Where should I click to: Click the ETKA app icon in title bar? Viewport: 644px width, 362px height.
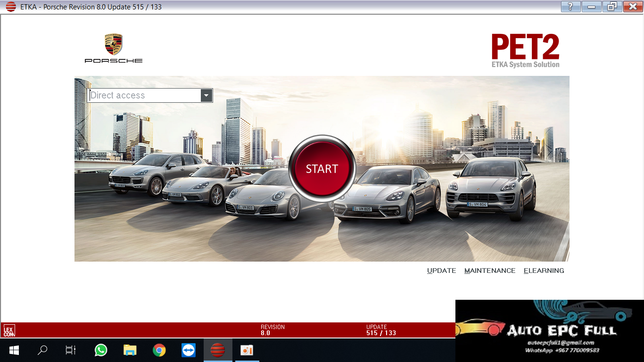[10, 7]
